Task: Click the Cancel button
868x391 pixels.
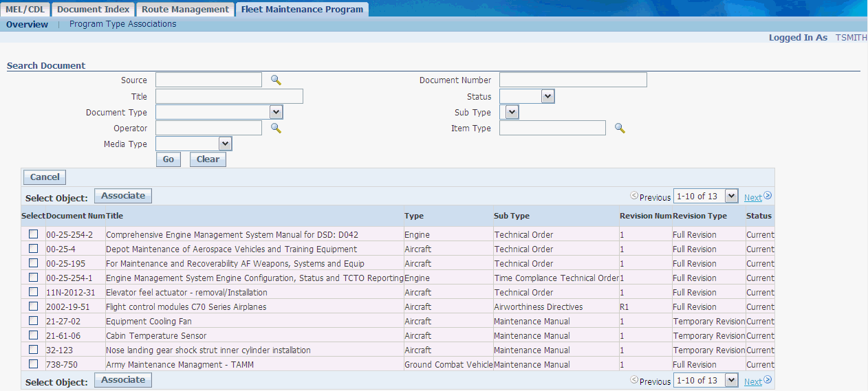Action: pos(45,177)
